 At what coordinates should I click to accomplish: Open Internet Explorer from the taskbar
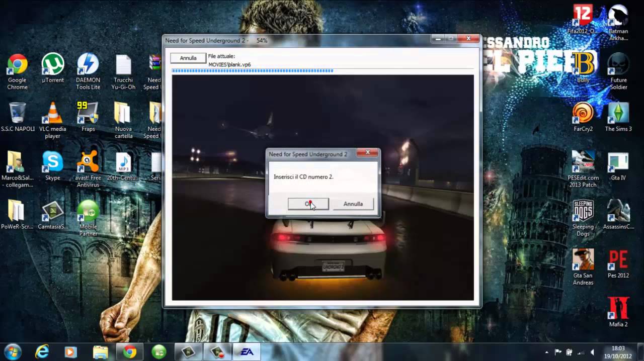point(42,351)
